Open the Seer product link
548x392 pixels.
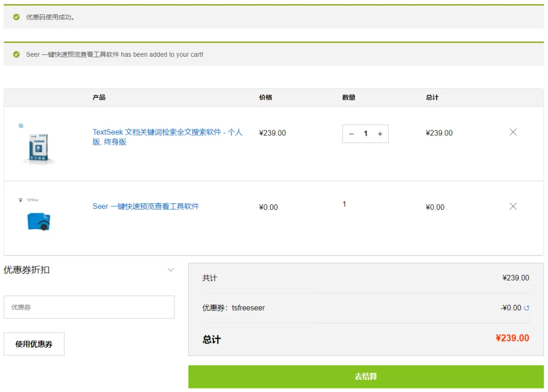tap(146, 206)
